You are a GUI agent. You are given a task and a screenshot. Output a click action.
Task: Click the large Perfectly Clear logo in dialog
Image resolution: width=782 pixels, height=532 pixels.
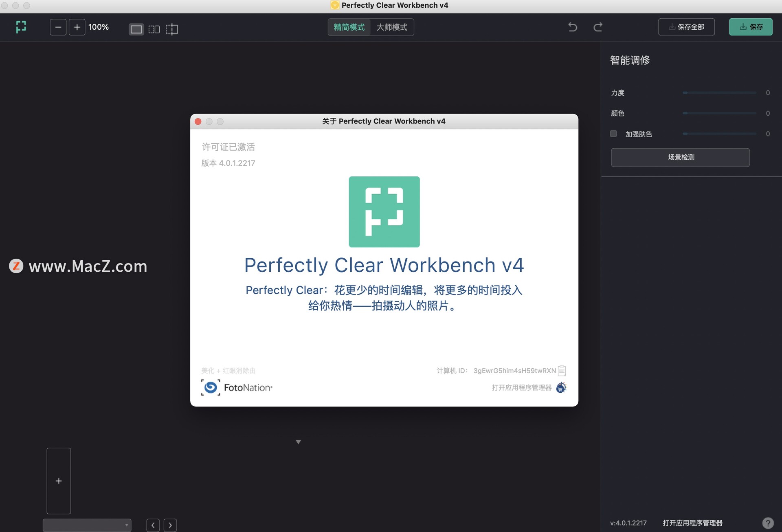pyautogui.click(x=384, y=212)
